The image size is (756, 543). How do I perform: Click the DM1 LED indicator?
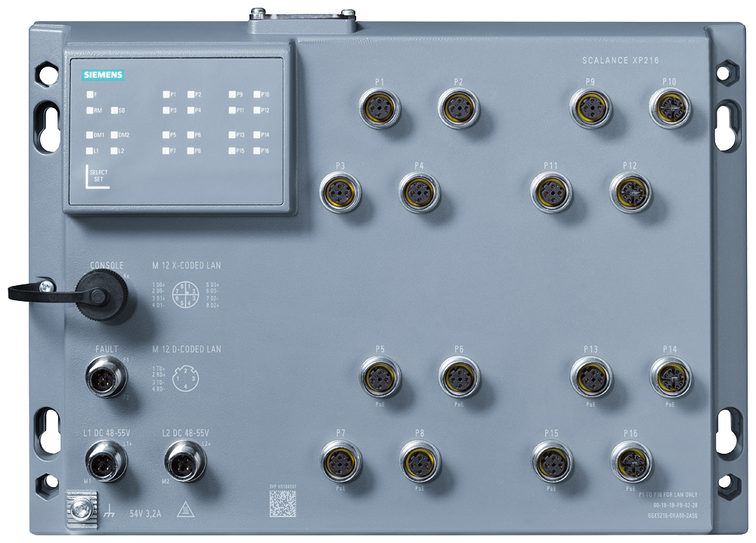click(90, 135)
